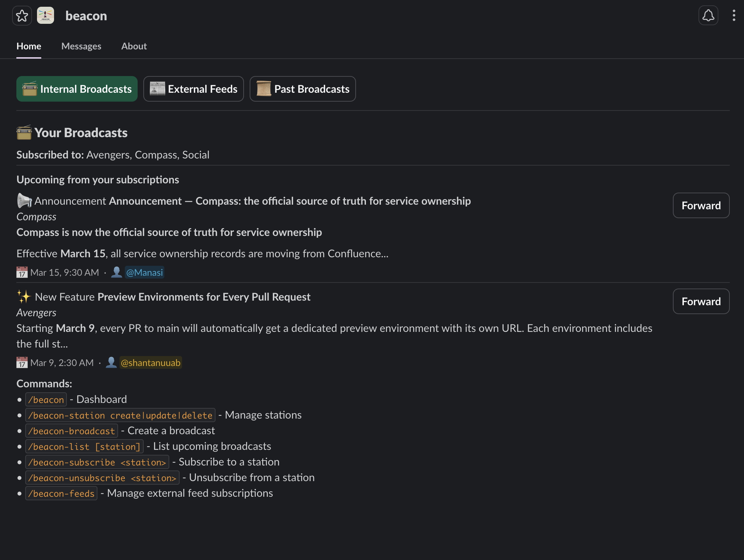Switch to the Messages tab
This screenshot has height=560, width=744.
point(81,46)
